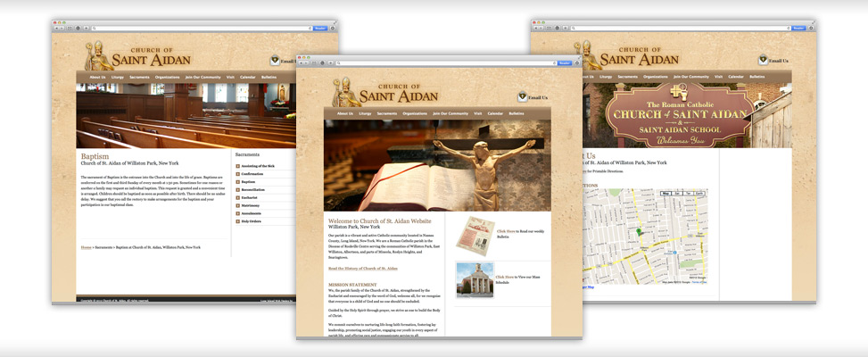
Task: Open Organizations menu in center home window
Action: (415, 113)
